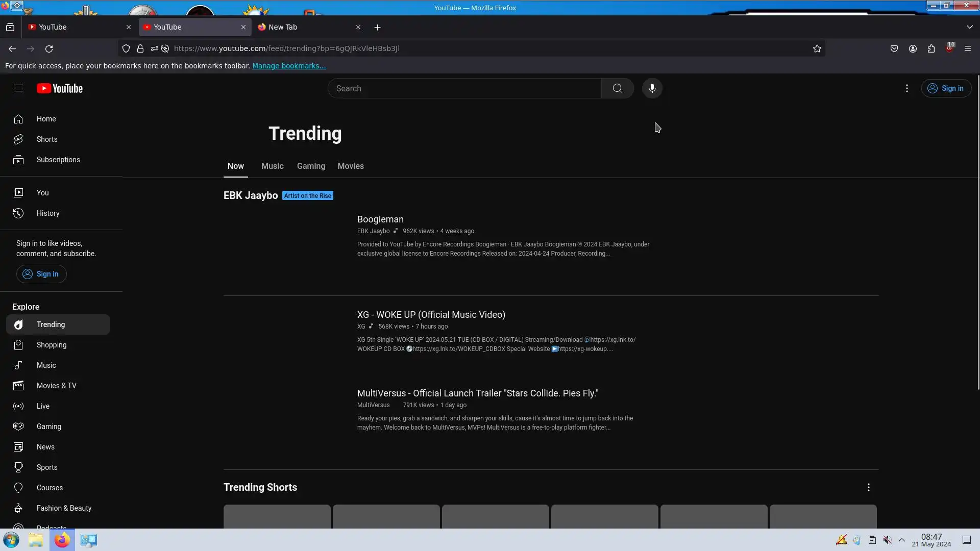Click the Manage bookmarks link
The height and width of the screenshot is (551, 980).
(288, 66)
